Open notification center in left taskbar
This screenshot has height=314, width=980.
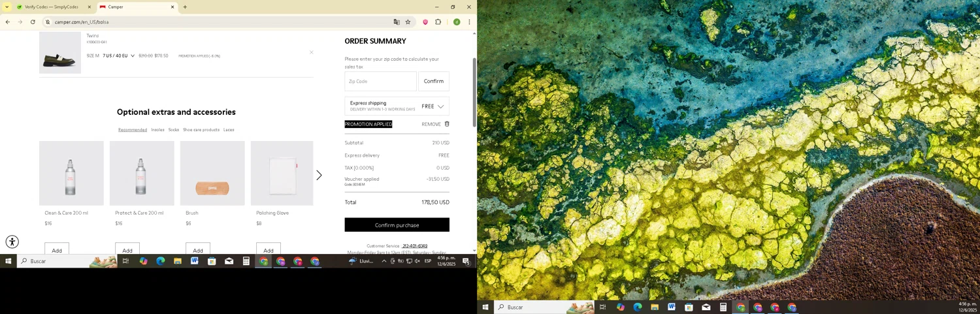(x=466, y=261)
